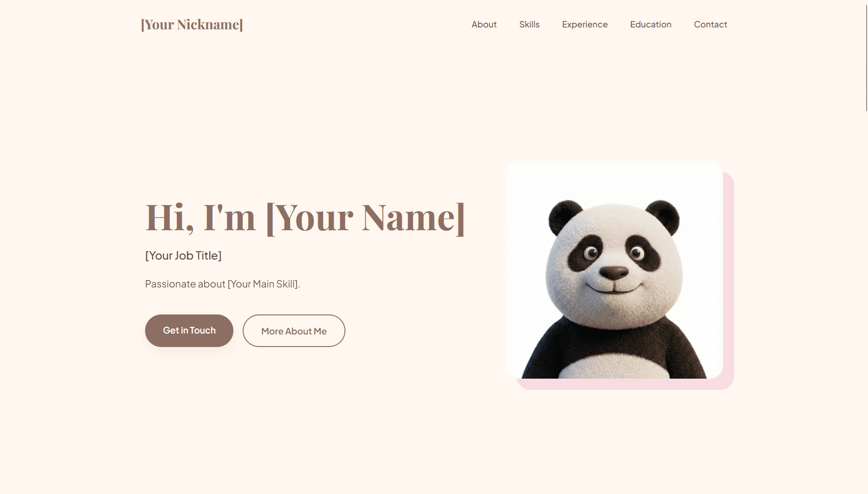The height and width of the screenshot is (494, 868).
Task: Click the panda profile picture
Action: pyautogui.click(x=614, y=269)
